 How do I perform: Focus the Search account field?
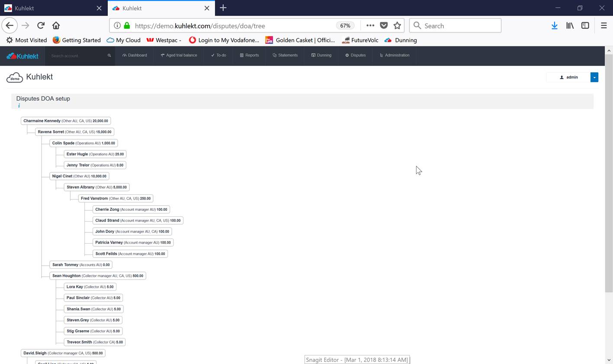(x=77, y=56)
